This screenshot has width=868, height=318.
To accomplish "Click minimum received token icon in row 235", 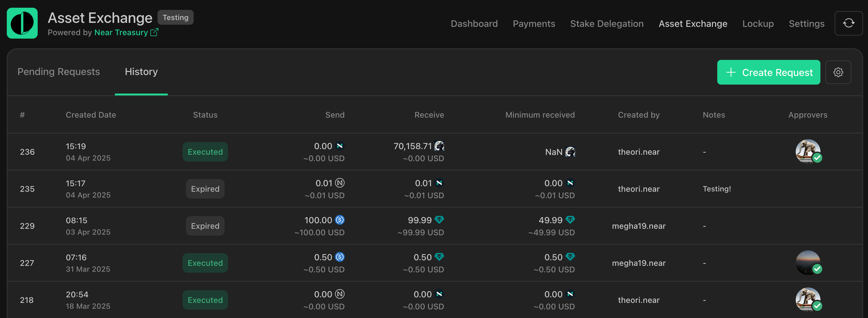I will coord(570,183).
